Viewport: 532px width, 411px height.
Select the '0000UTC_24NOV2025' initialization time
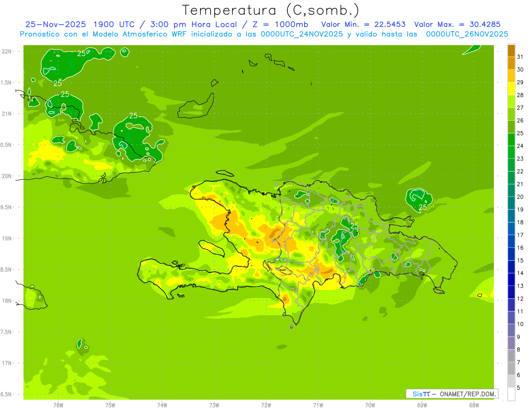tap(302, 34)
